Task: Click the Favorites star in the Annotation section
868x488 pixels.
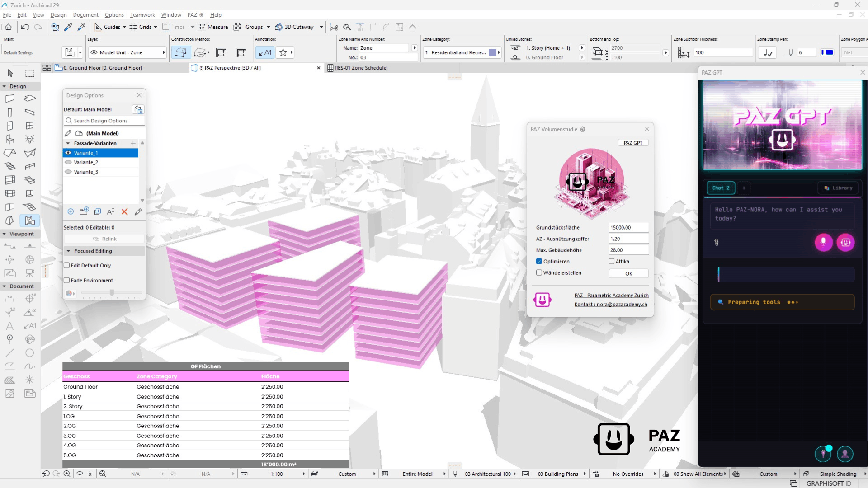Action: [283, 52]
